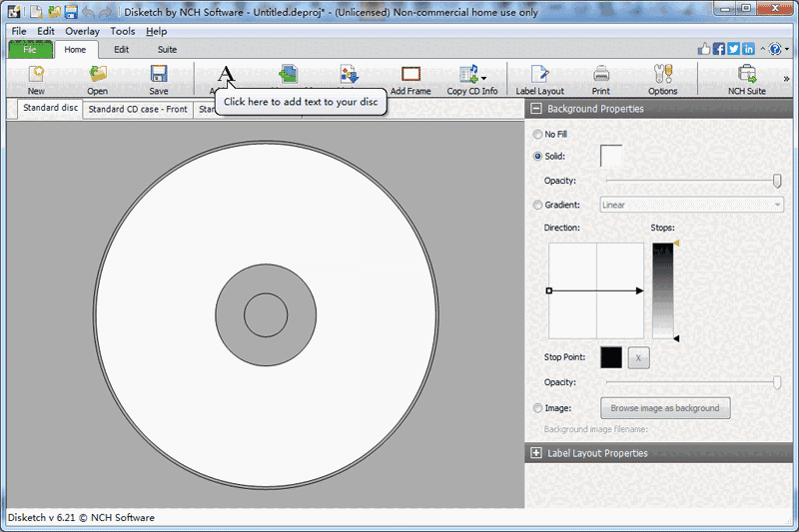Click the Open project toolbar icon
Image resolution: width=799 pixels, height=532 pixels.
[98, 77]
